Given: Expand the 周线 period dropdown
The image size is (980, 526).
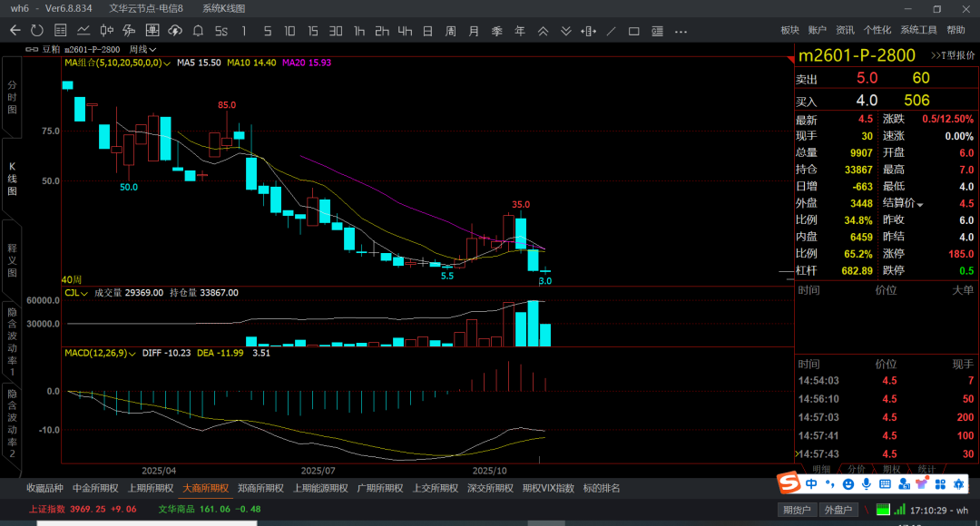Looking at the screenshot, I should [x=142, y=50].
